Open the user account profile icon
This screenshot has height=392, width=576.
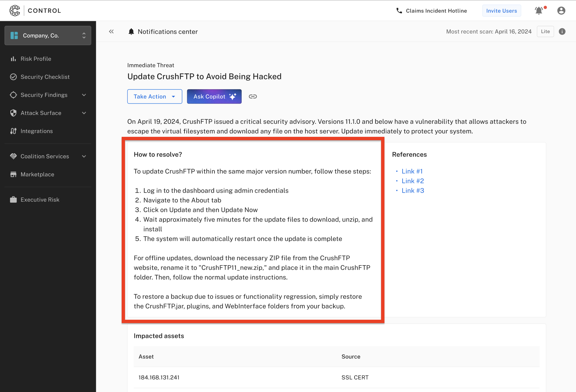click(x=561, y=11)
